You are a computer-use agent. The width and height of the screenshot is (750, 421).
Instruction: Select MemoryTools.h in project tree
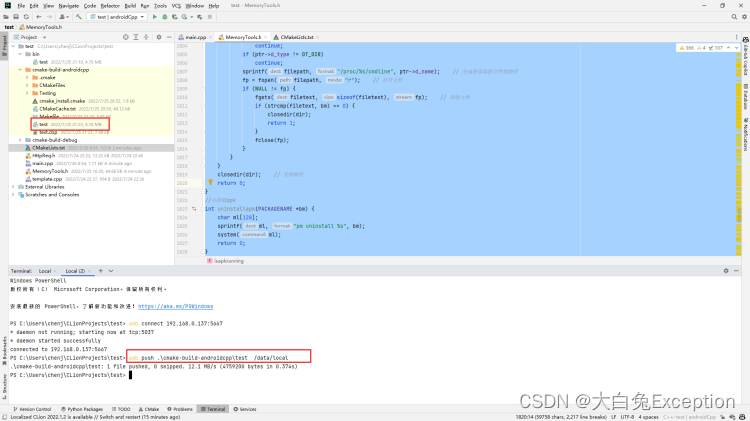tap(50, 171)
